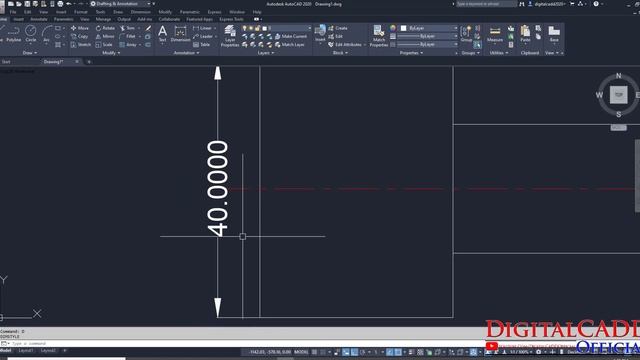This screenshot has width=640, height=360.
Task: Click the Stretch tool
Action: click(81, 44)
